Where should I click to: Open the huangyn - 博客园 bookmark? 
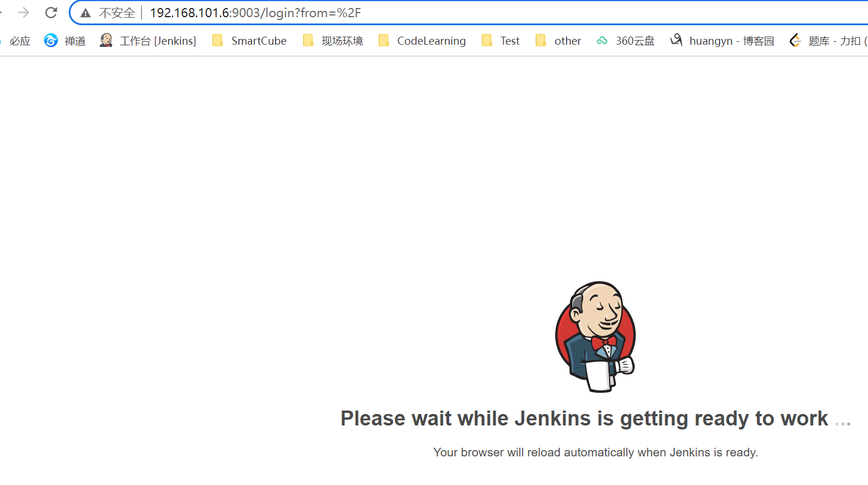pos(722,41)
